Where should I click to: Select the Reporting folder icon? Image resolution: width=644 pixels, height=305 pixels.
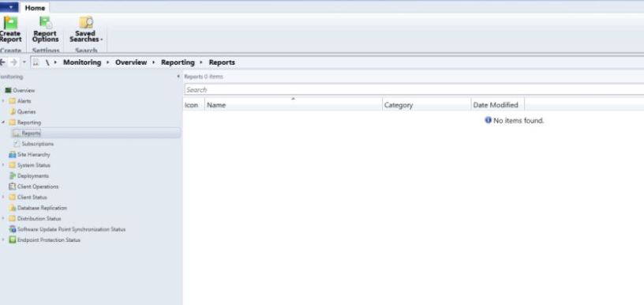[x=13, y=122]
